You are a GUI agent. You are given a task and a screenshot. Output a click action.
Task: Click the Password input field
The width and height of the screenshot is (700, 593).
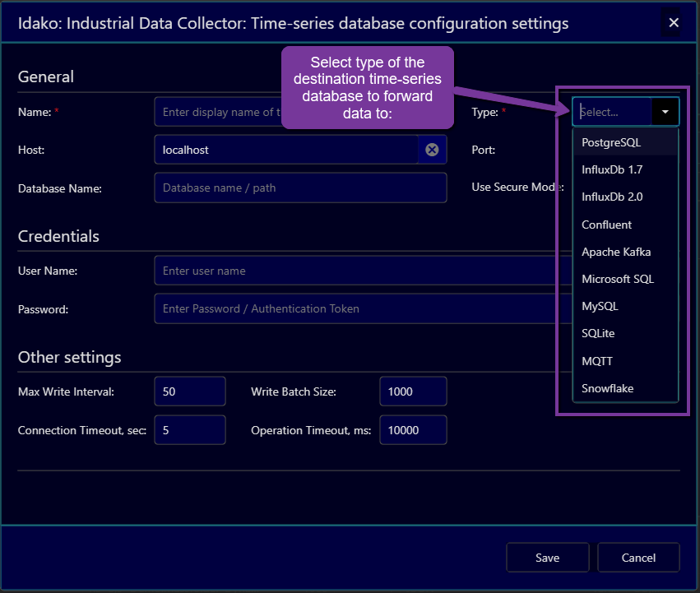[363, 308]
